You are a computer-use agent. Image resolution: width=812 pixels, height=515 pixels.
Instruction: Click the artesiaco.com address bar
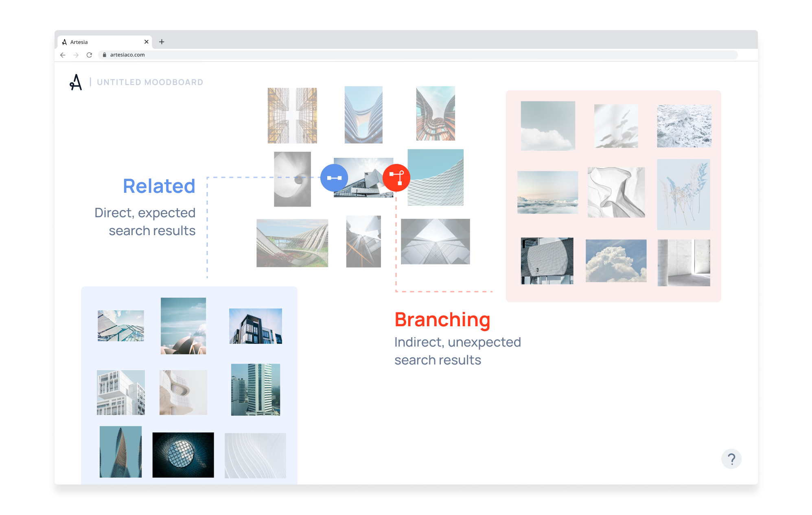point(418,55)
